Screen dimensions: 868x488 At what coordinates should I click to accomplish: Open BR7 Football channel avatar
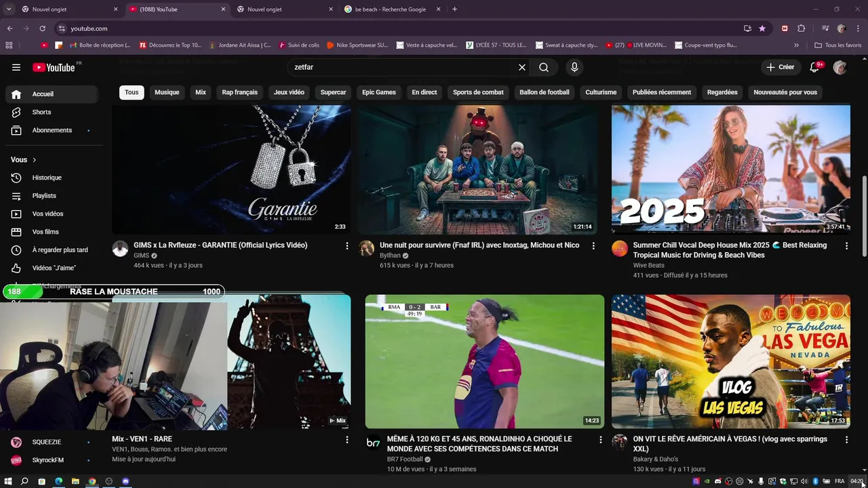coord(373,442)
